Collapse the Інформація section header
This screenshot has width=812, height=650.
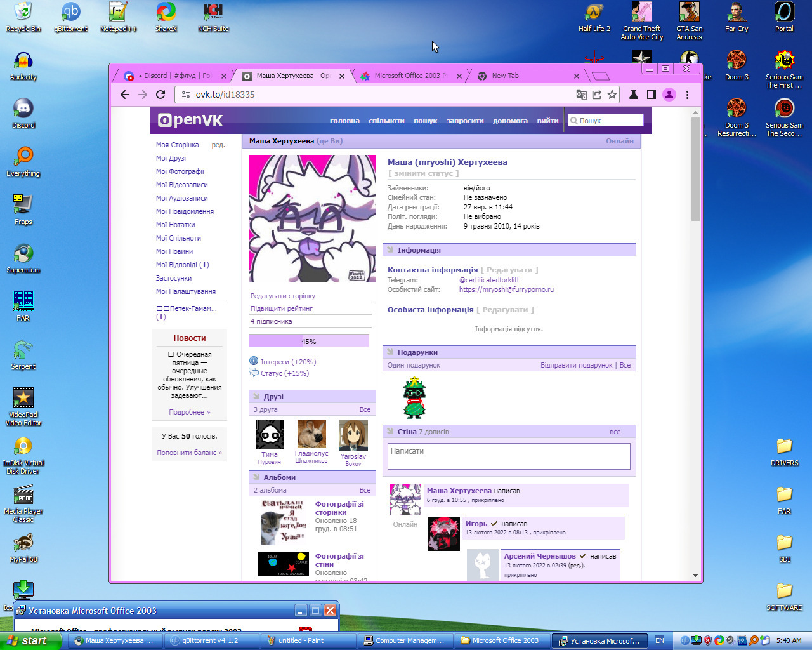[419, 250]
